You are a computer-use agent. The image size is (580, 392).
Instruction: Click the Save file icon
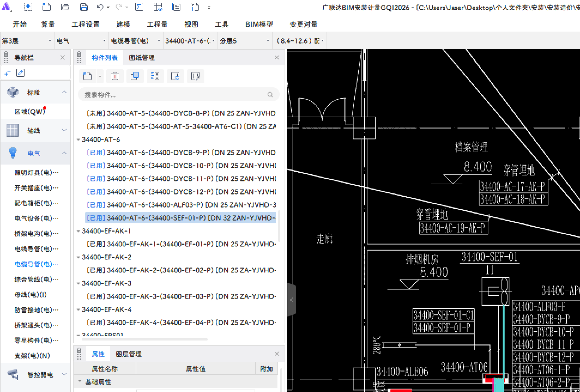click(84, 7)
